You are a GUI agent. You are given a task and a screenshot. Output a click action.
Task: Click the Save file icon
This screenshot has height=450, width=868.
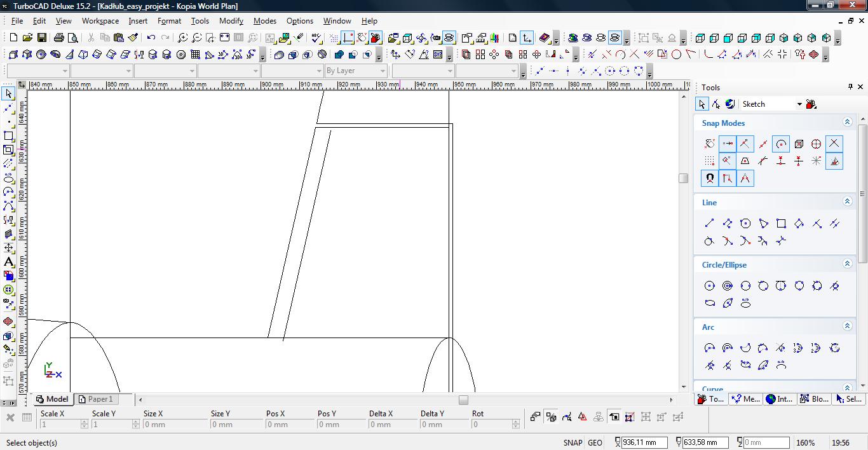pyautogui.click(x=41, y=38)
